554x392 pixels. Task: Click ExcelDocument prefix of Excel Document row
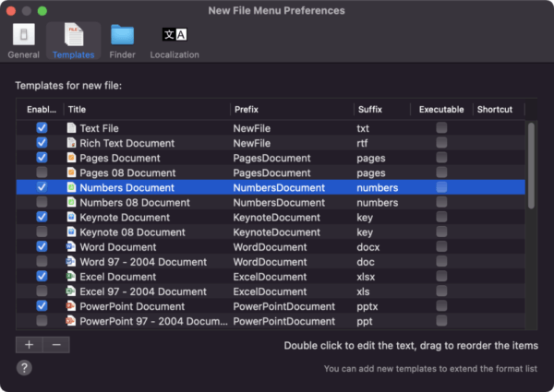coord(270,277)
